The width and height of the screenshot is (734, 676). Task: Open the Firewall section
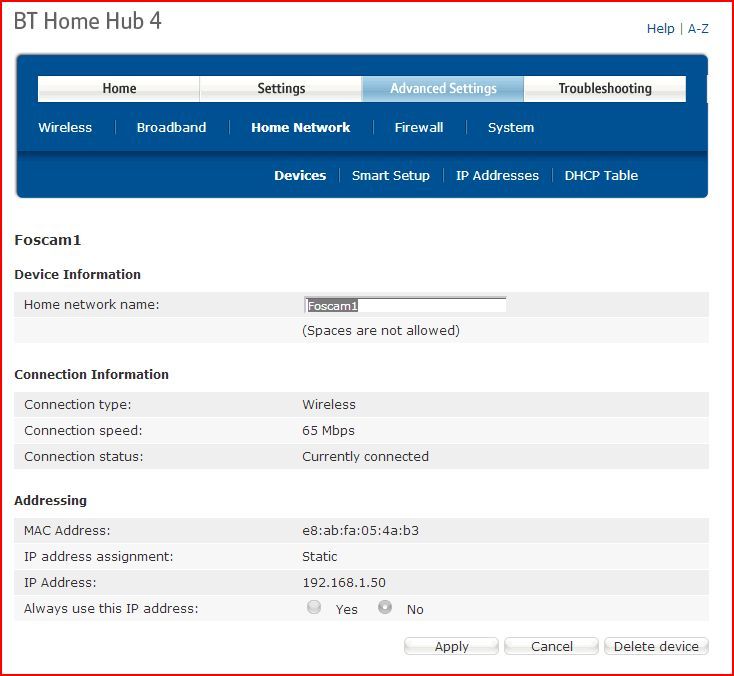[419, 127]
